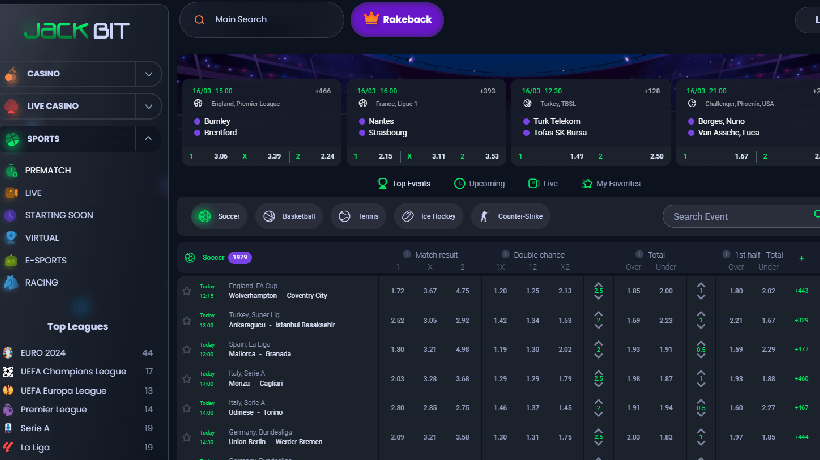Click the Search Event input field

[738, 216]
